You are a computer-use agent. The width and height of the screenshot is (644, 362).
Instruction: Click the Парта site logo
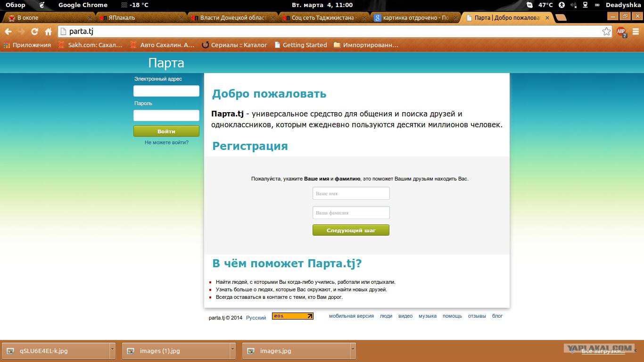166,63
